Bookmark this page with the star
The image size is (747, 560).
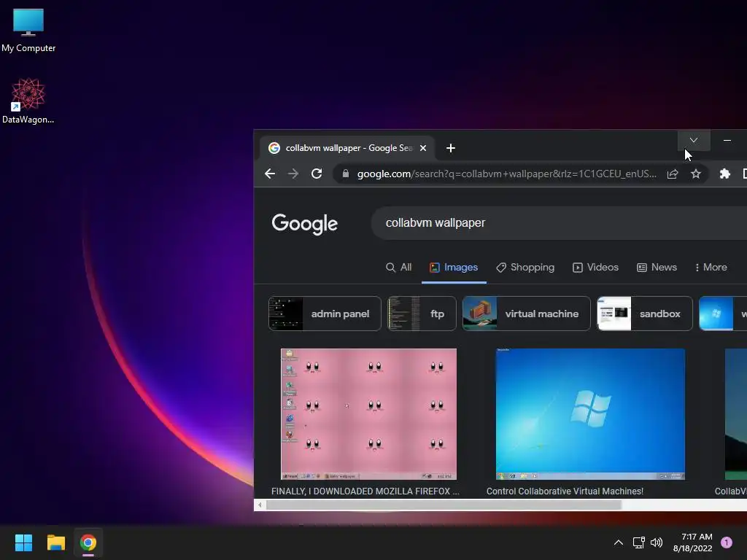(695, 174)
